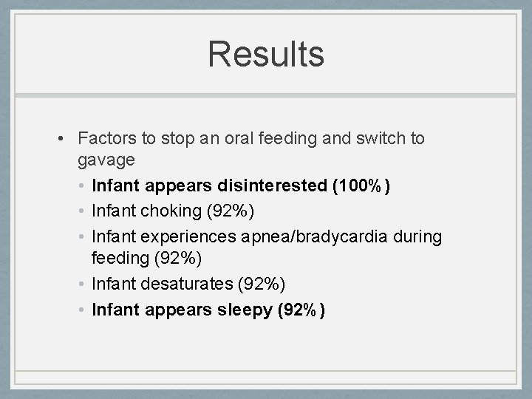
Task: Click the horizontal divider line below the title
Action: [266, 95]
